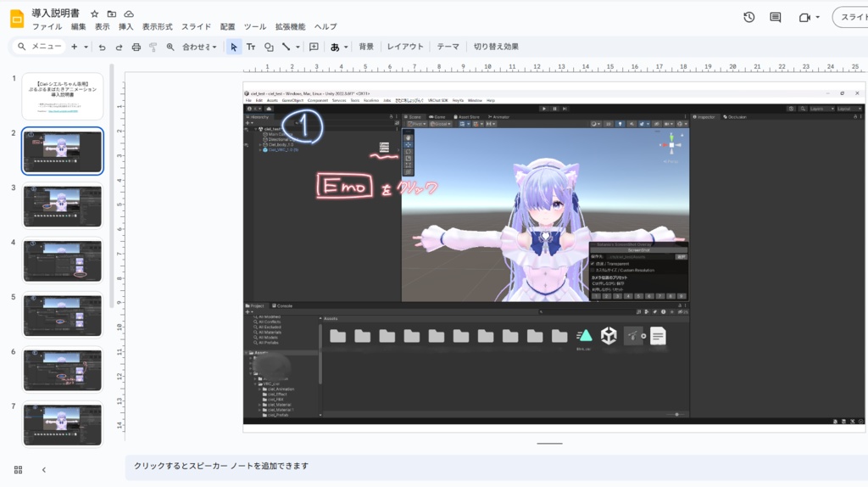Switch to grid view at the bottom left
Screen dimensions: 868x487
pos(19,470)
